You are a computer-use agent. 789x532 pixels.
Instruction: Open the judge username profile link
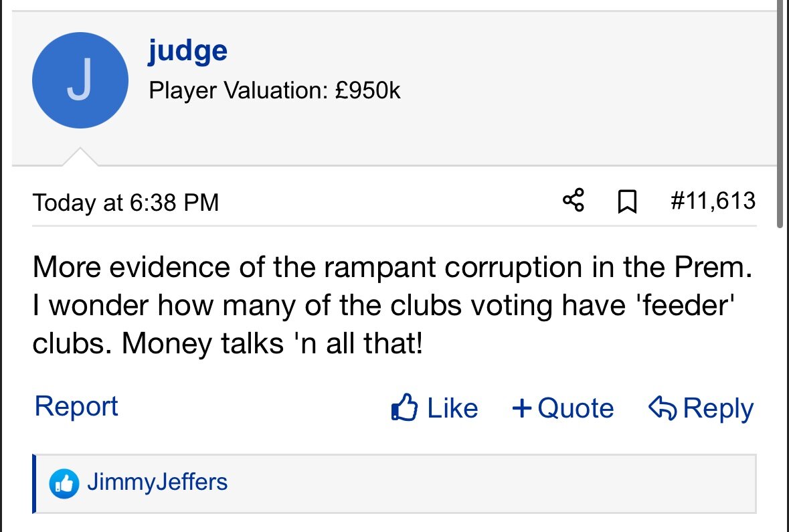click(187, 50)
